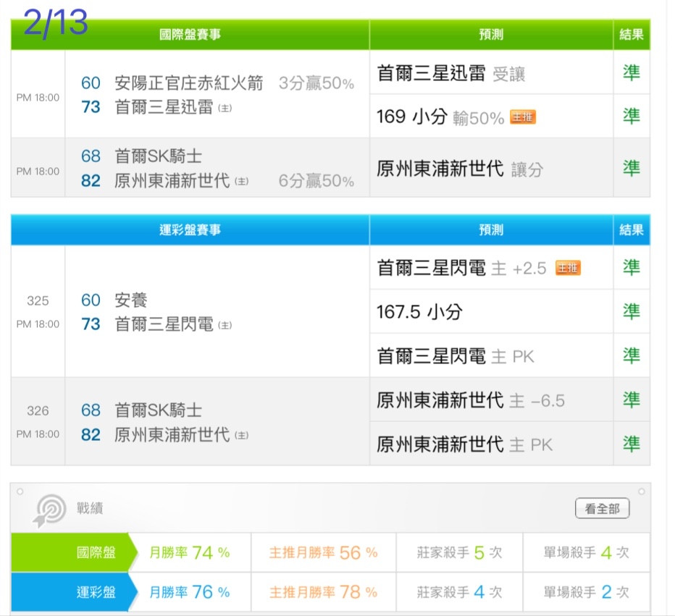
Task: Click the target icon beside 戰績
Action: 49,510
